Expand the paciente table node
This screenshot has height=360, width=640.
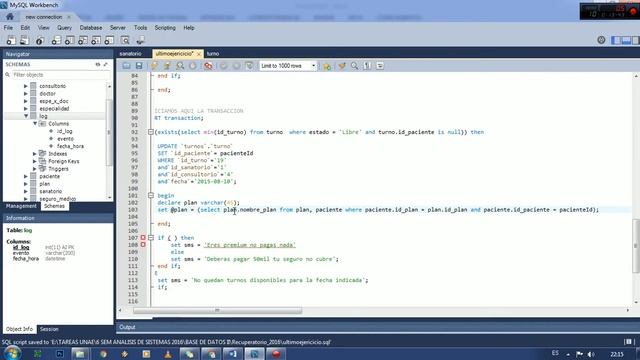26,176
